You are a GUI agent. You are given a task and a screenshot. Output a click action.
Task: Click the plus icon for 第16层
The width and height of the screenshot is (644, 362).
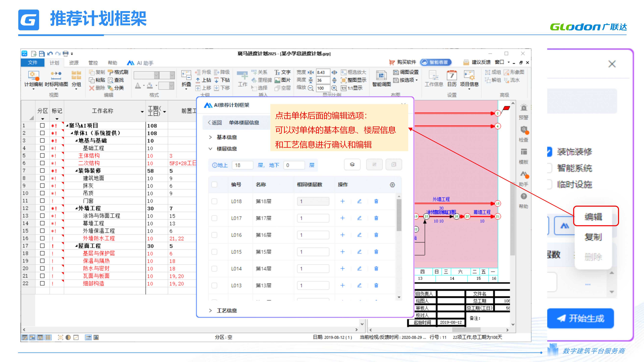tap(342, 235)
